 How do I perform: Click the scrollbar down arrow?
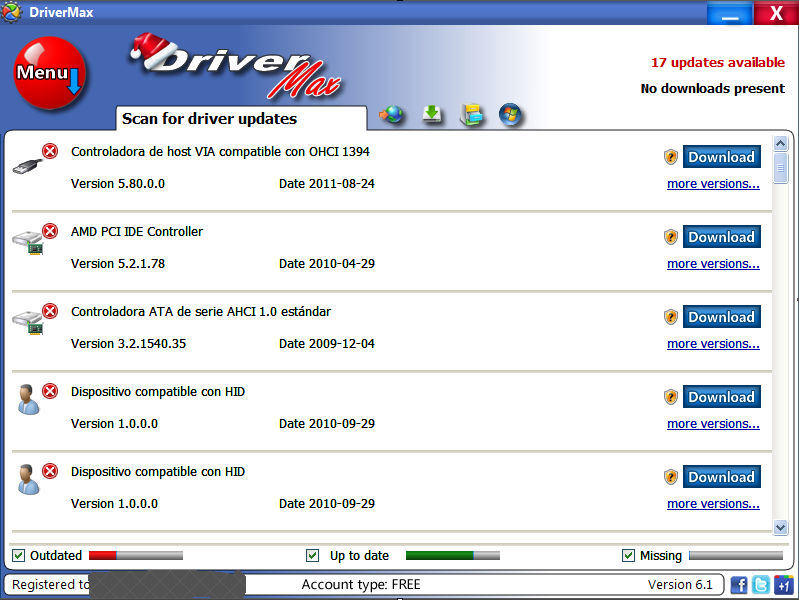(x=780, y=527)
